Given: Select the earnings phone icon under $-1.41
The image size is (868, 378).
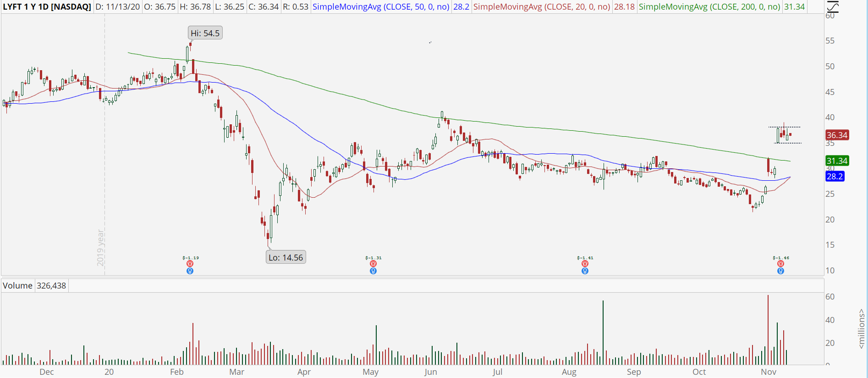Looking at the screenshot, I should click(585, 264).
